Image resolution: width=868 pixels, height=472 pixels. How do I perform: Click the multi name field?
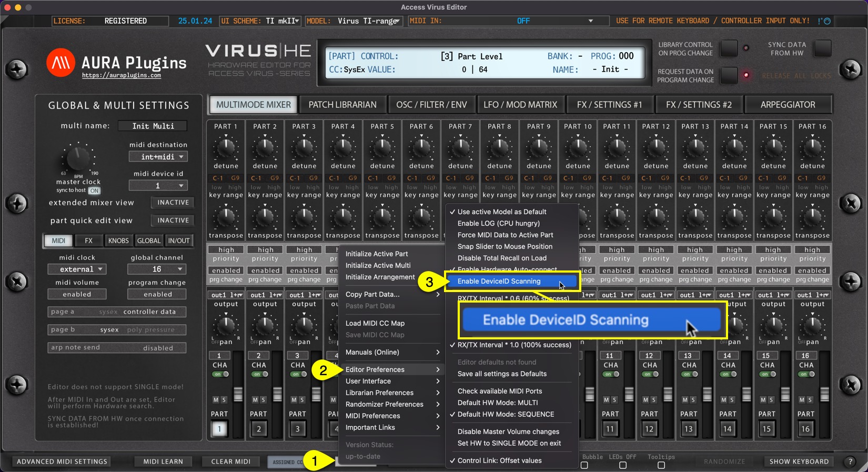(153, 126)
